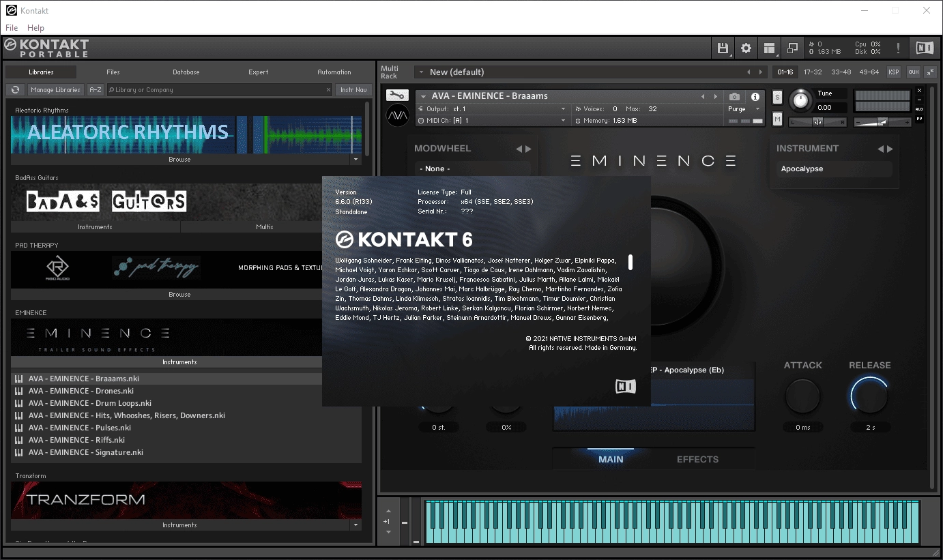Click the exclamation panic button
This screenshot has height=560, width=943.
click(x=898, y=48)
